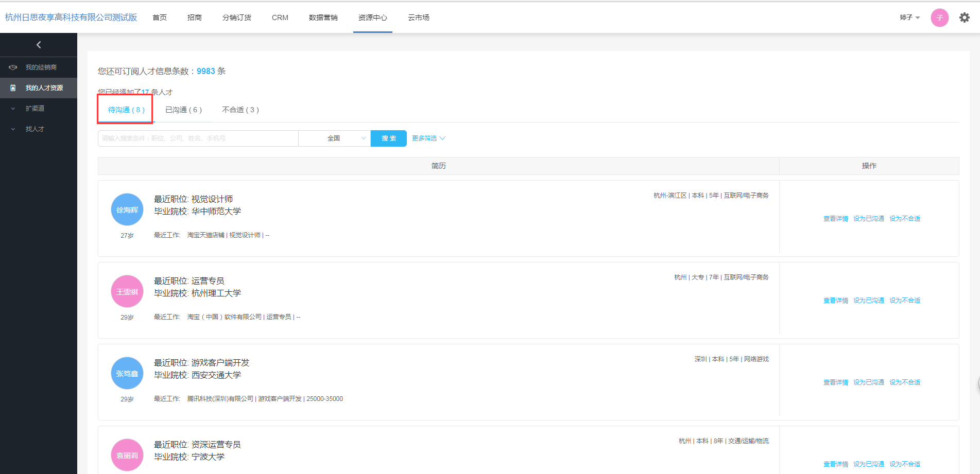980x474 pixels.
Task: Open the user name account dropdown
Action: (909, 17)
